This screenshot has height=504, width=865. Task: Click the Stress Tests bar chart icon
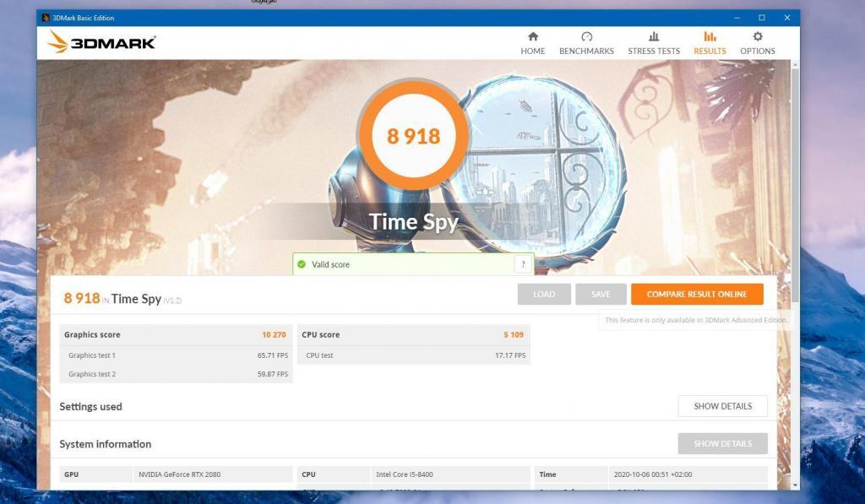click(x=654, y=37)
